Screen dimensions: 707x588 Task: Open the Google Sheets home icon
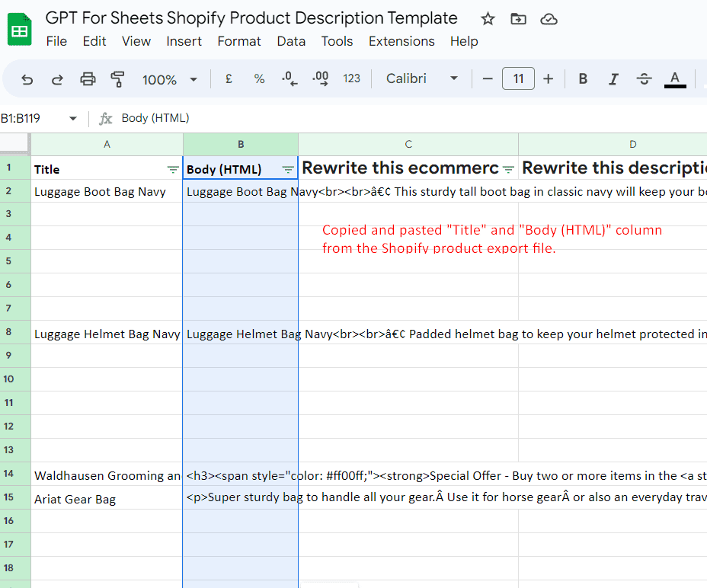tap(19, 30)
